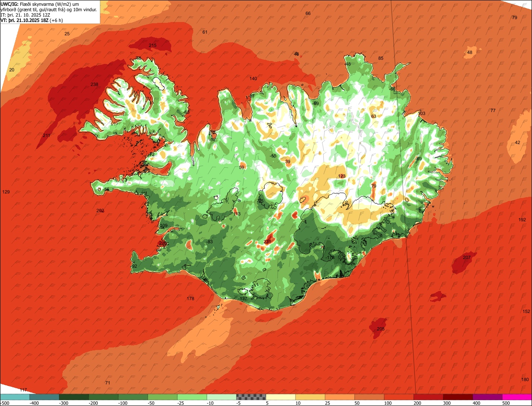Click the map value 103
Image resolution: width=532 pixels, height=406 pixels.
(x=422, y=114)
